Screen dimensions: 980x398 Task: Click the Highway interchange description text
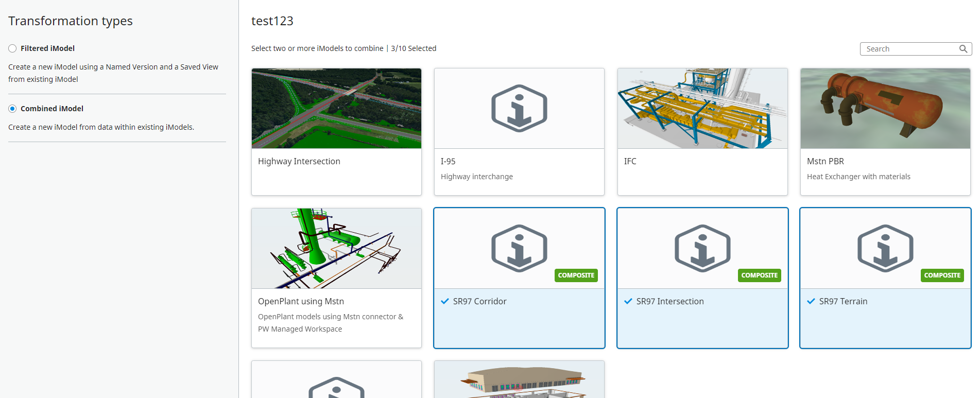[x=477, y=177]
